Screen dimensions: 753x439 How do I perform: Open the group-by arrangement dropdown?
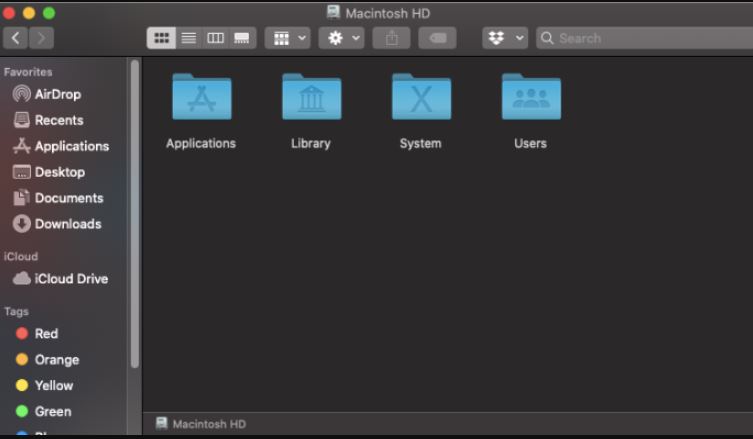(288, 38)
